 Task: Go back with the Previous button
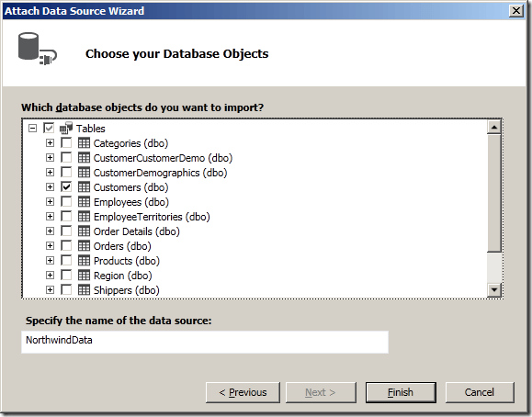(243, 392)
